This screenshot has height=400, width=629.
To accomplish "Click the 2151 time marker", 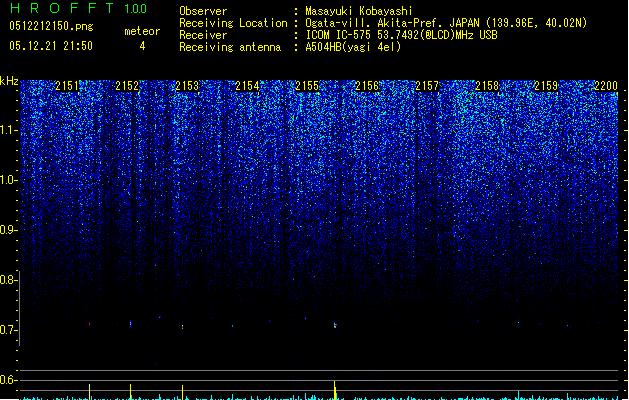I will point(67,85).
